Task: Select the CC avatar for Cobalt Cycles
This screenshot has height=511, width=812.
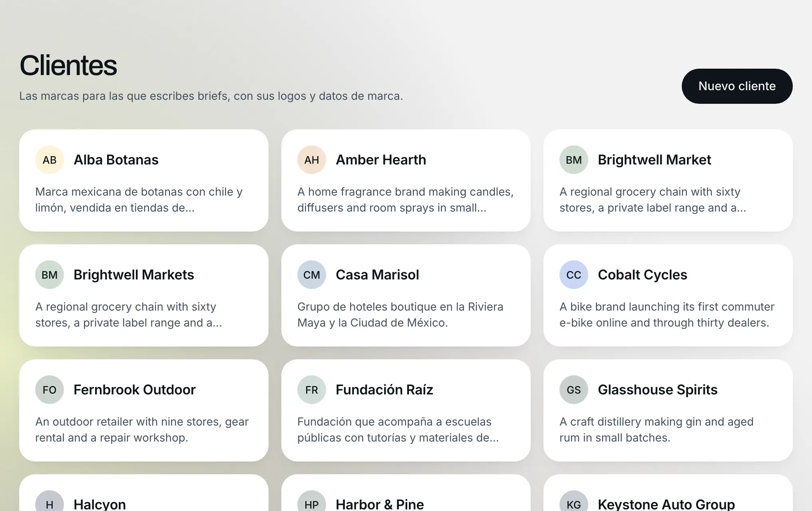Action: click(574, 275)
